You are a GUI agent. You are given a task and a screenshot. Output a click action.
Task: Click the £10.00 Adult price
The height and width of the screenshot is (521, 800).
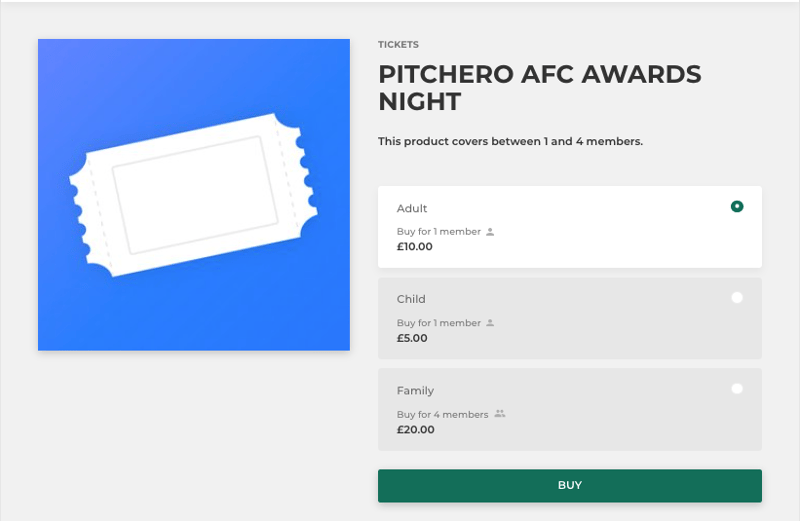click(x=414, y=246)
